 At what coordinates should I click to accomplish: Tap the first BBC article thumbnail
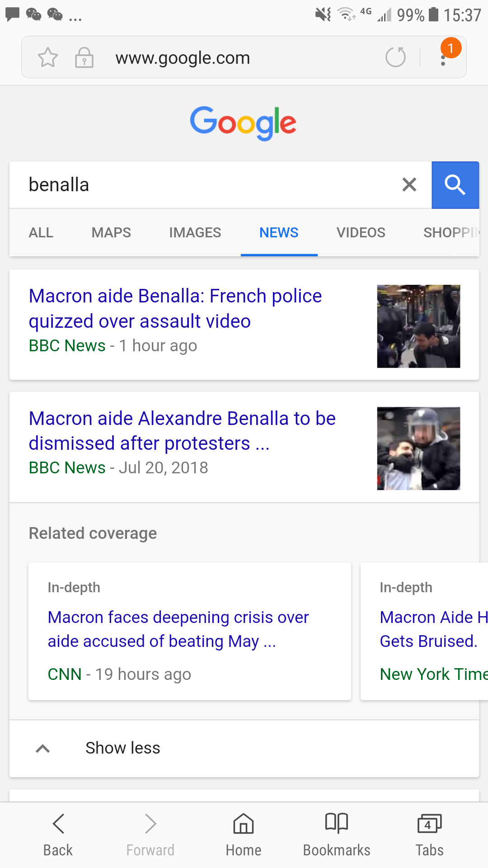[418, 326]
